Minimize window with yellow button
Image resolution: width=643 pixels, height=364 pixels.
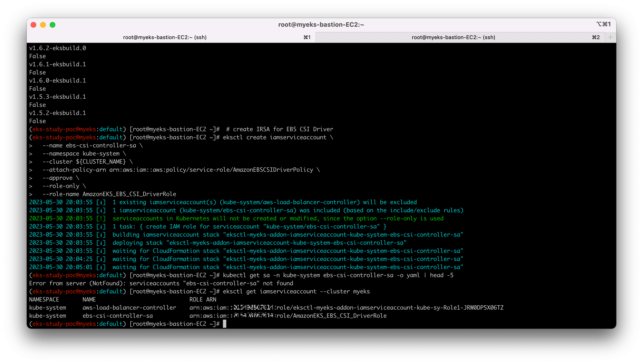click(43, 25)
